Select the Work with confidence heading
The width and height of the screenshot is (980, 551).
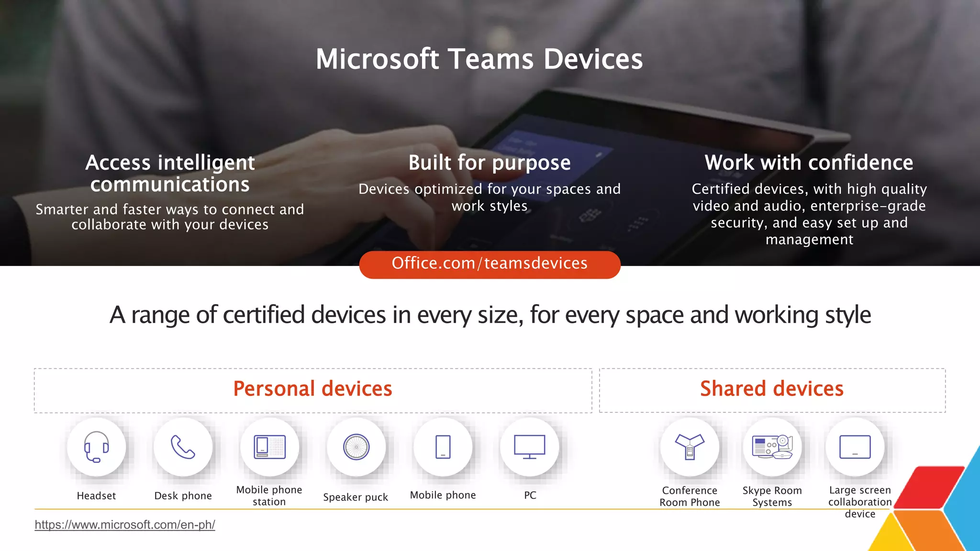[x=809, y=163]
